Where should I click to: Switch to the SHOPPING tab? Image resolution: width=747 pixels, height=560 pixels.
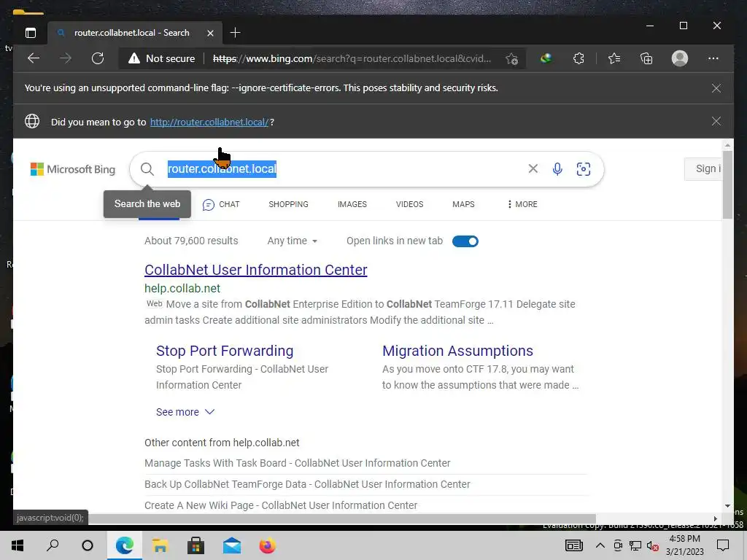(288, 204)
